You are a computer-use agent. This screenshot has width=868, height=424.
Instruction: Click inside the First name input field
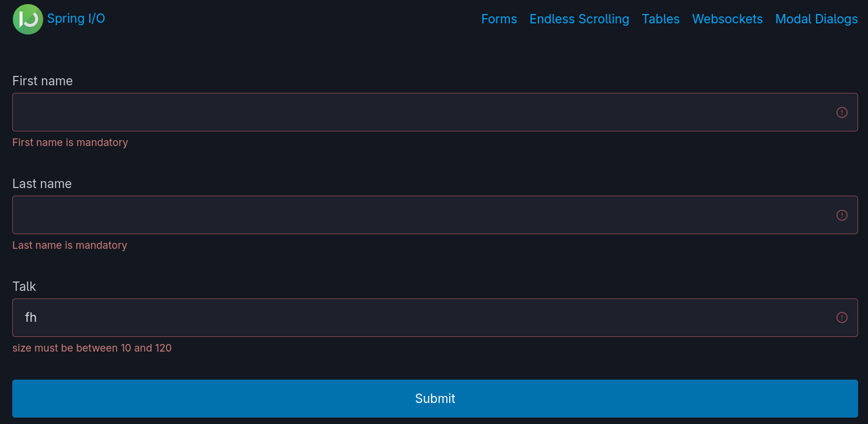[408, 112]
